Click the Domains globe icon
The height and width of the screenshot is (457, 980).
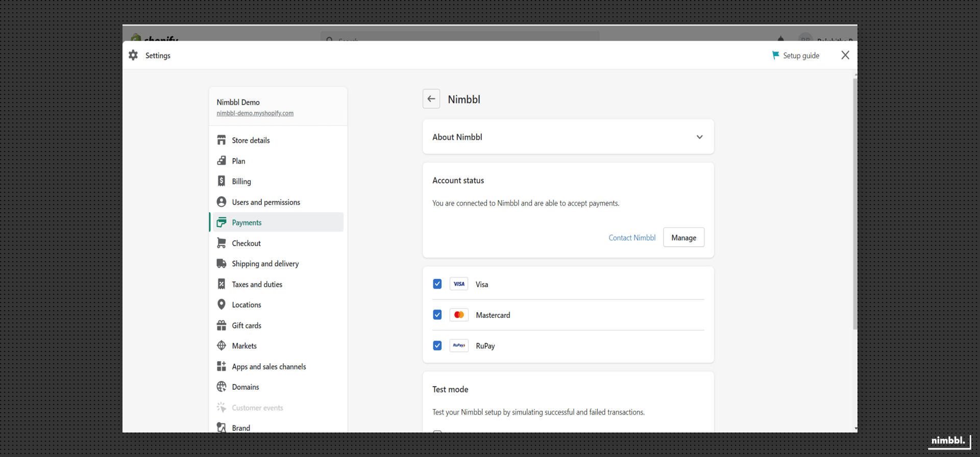tap(222, 387)
